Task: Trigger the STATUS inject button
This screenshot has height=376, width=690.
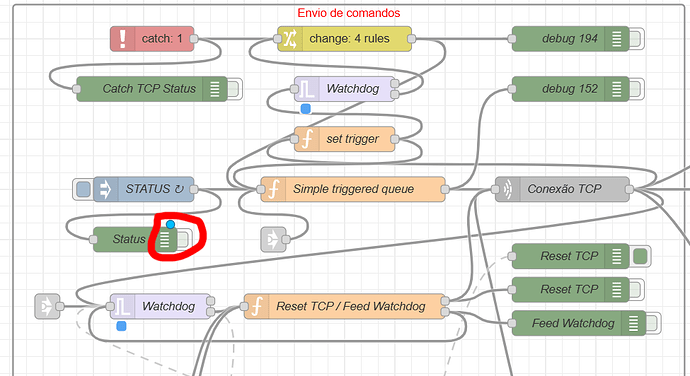Action: [83, 189]
